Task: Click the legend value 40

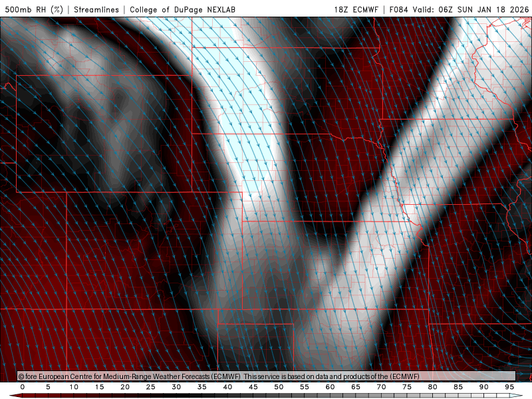Action: coord(227,387)
